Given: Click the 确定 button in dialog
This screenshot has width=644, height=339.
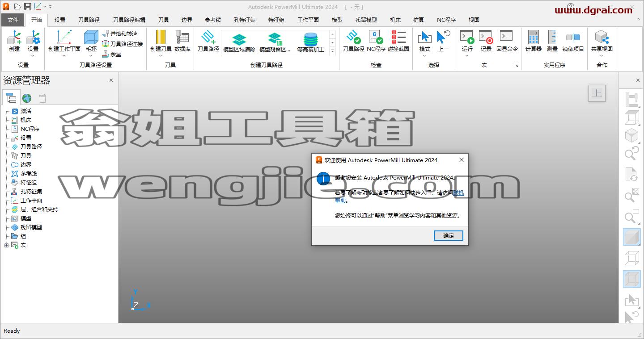Looking at the screenshot, I should 449,236.
